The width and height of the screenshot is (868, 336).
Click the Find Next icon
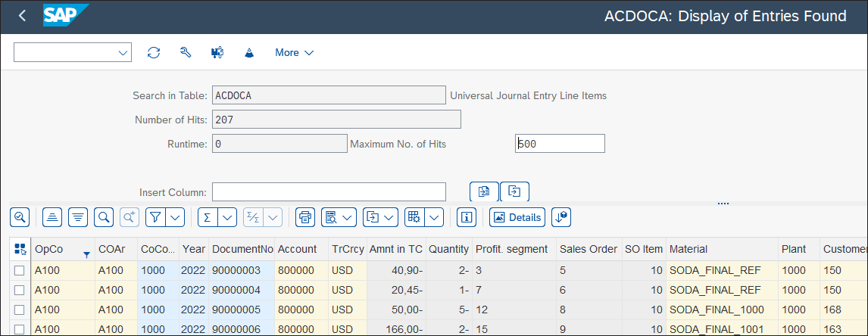point(130,217)
